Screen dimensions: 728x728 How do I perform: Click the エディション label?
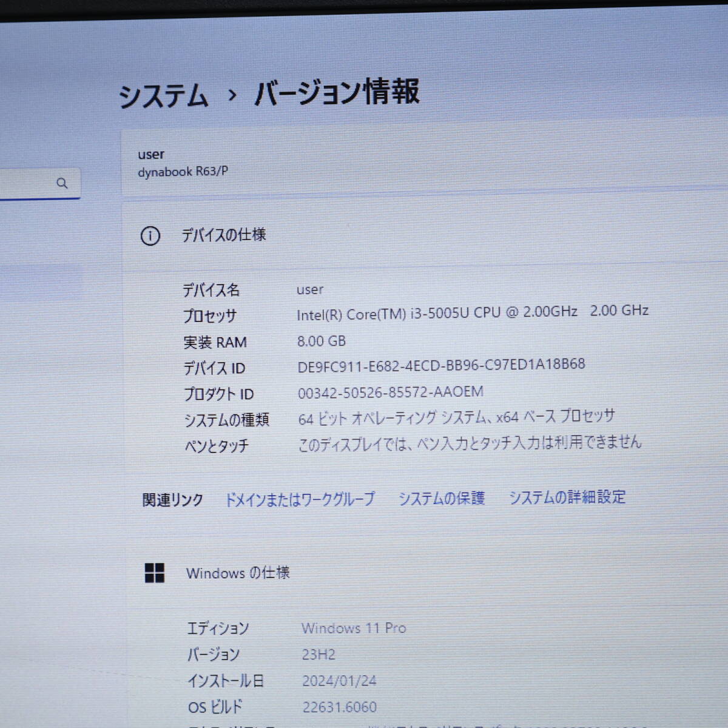218,629
